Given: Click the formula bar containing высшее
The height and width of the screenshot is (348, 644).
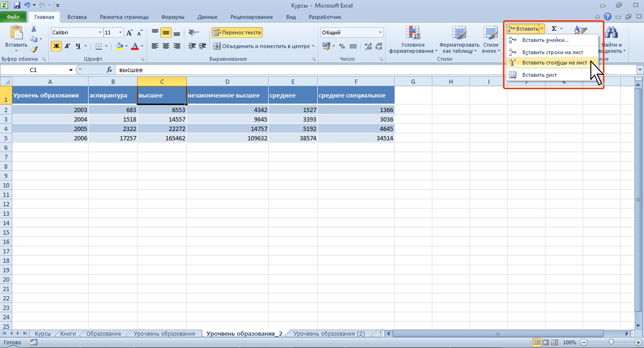Looking at the screenshot, I should [375, 70].
